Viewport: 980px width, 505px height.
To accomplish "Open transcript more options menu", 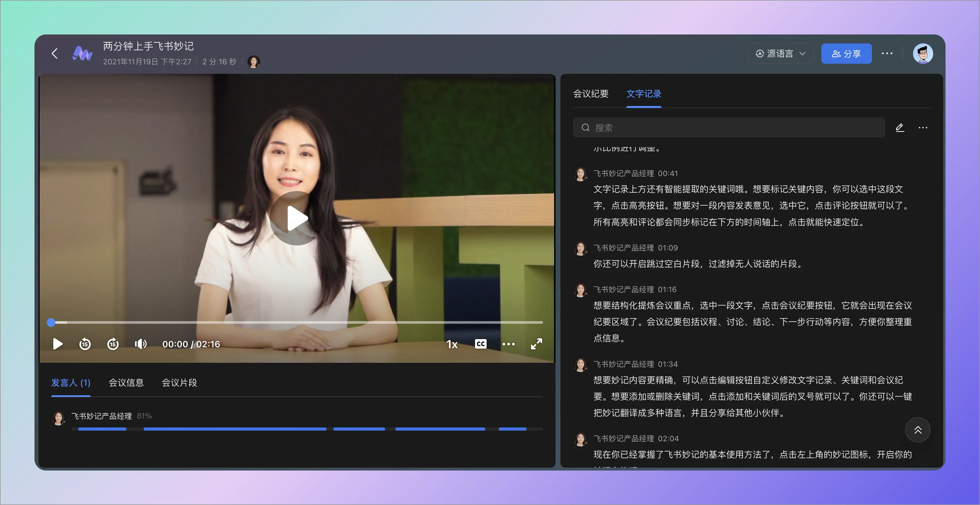I will (923, 128).
